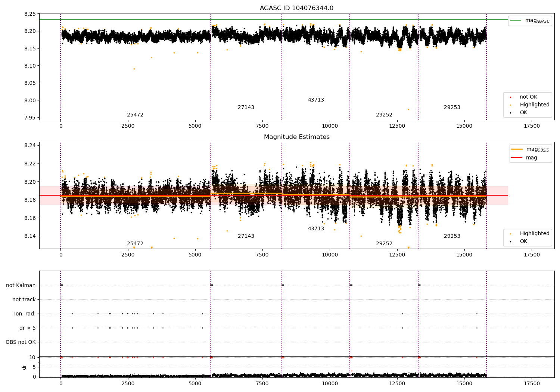Select the 'Magnitude Estimates' plot title
This screenshot has height=392, width=560.
click(296, 137)
